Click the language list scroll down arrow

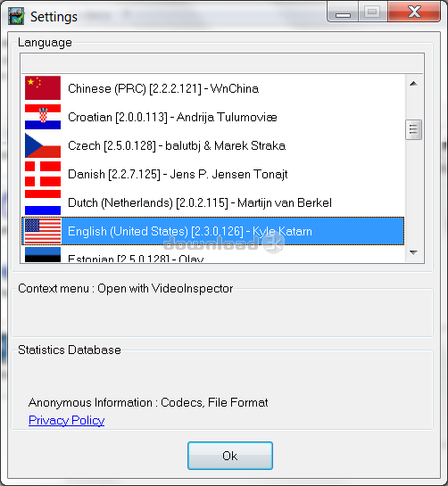(413, 252)
